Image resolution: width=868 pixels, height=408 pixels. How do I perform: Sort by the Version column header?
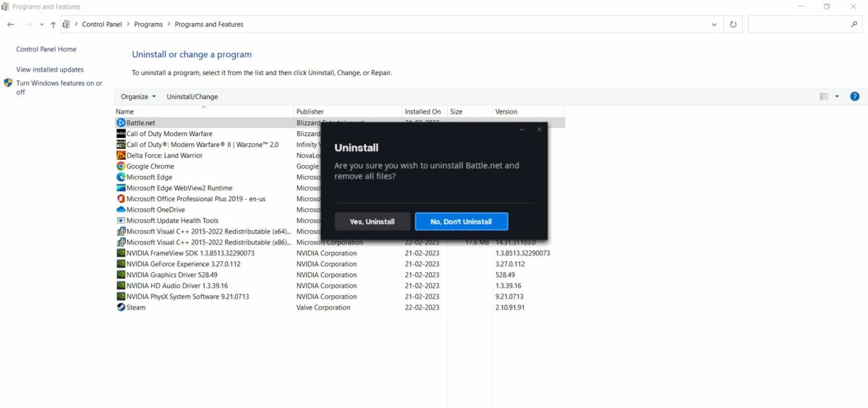(528, 111)
